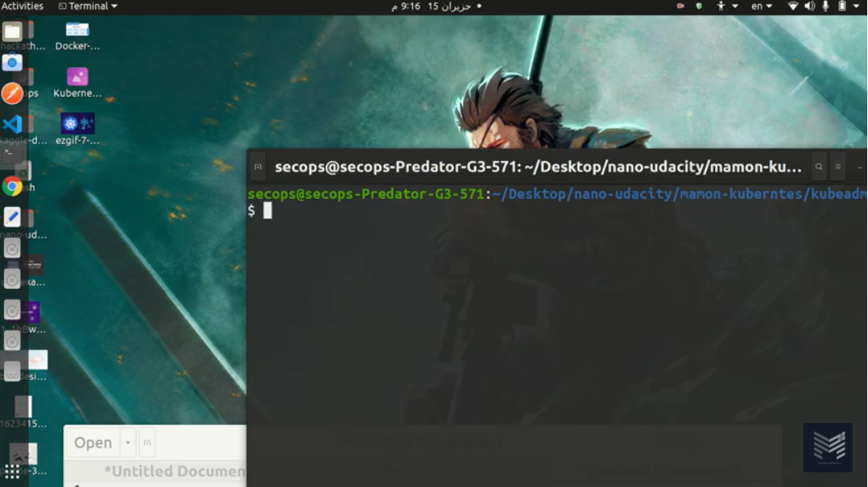Open the Activities overview
This screenshot has height=487, width=868.
coord(22,6)
